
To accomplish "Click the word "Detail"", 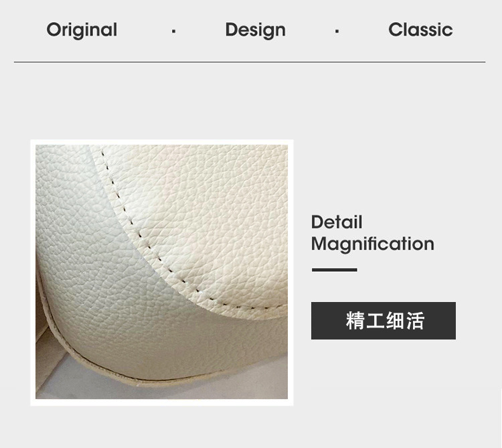I will (337, 222).
